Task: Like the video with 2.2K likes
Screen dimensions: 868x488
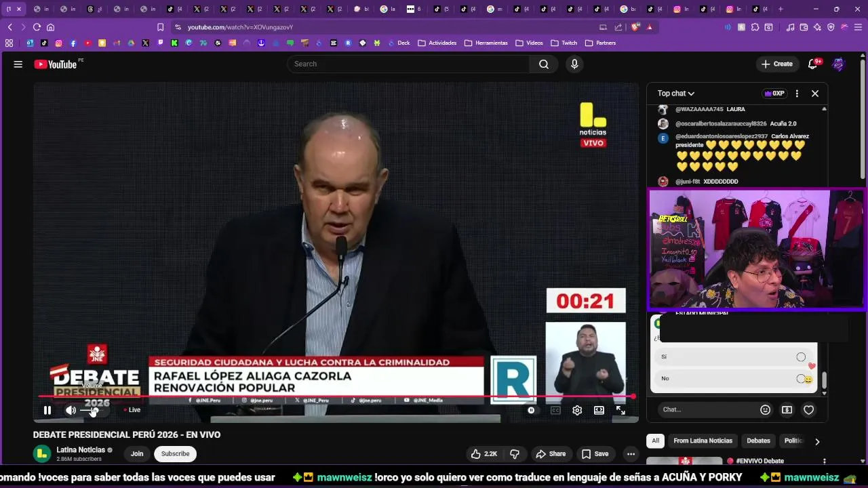Action: (484, 453)
